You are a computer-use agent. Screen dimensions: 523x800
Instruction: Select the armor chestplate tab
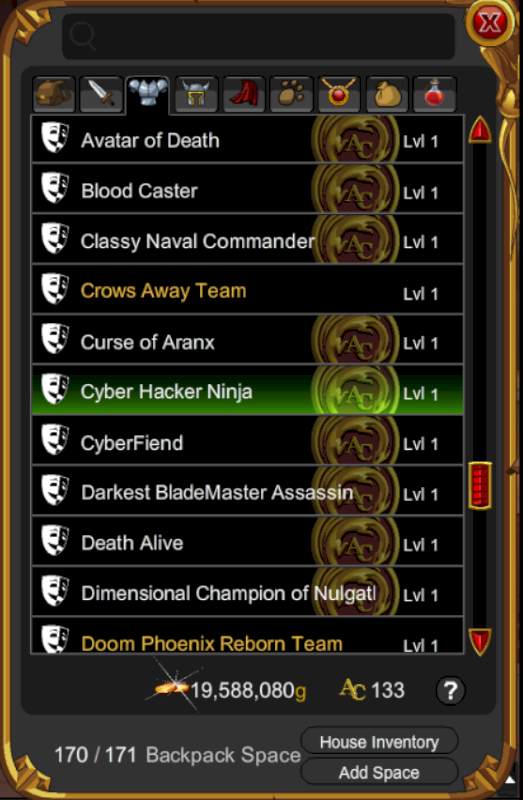pyautogui.click(x=148, y=95)
